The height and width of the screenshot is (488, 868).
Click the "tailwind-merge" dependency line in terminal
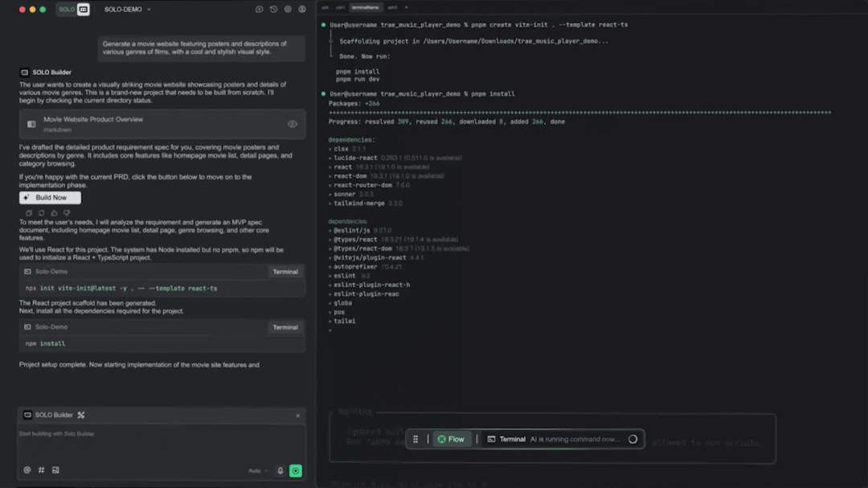(x=366, y=203)
